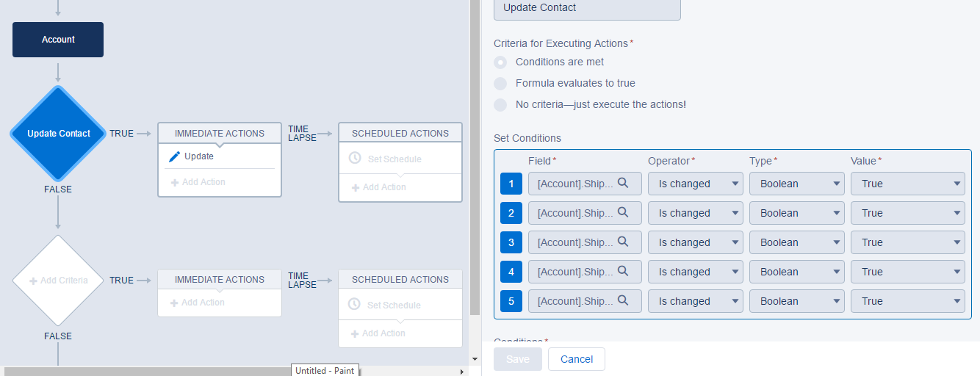Click the search icon in condition row 1 field
The image size is (980, 376).
coord(623,183)
